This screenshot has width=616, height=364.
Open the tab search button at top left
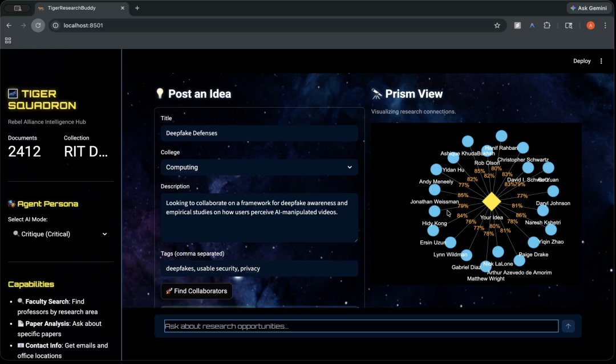click(x=18, y=8)
